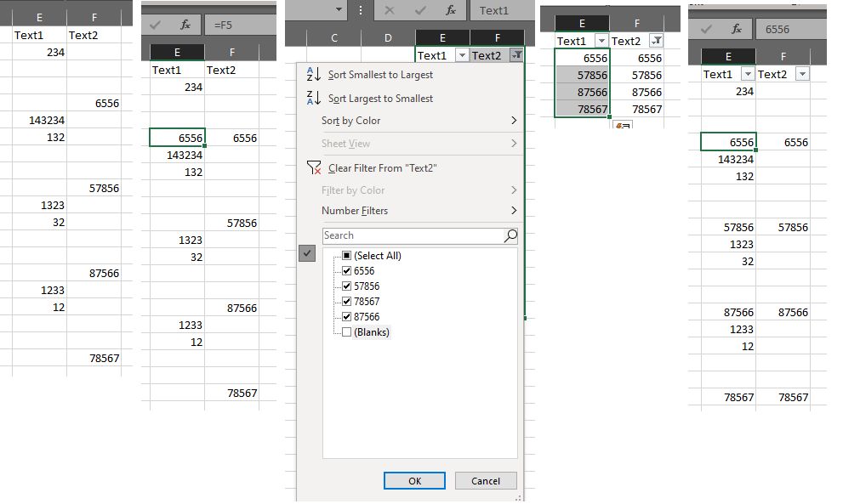Image resolution: width=843 pixels, height=504 pixels.
Task: Open Text1 dropdown in rightmost sheet
Action: click(x=748, y=74)
